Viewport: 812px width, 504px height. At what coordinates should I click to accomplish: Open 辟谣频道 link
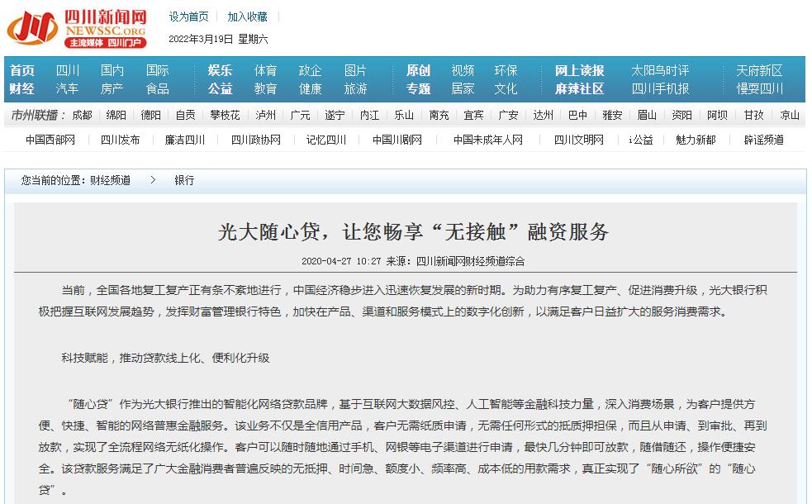(764, 140)
